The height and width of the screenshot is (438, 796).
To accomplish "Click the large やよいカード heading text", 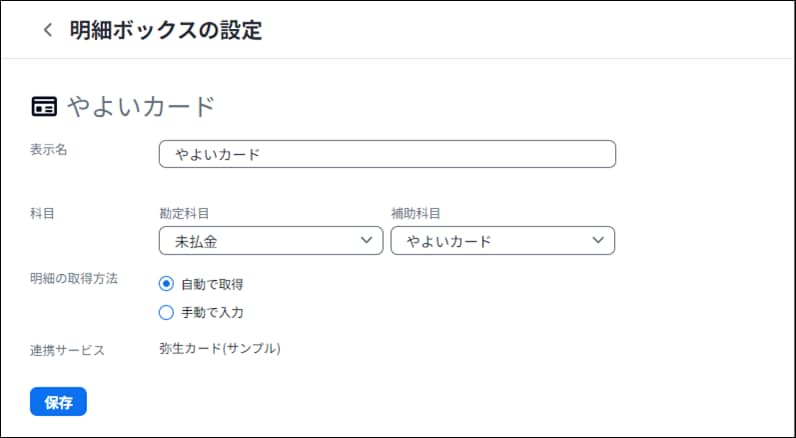I will (142, 107).
